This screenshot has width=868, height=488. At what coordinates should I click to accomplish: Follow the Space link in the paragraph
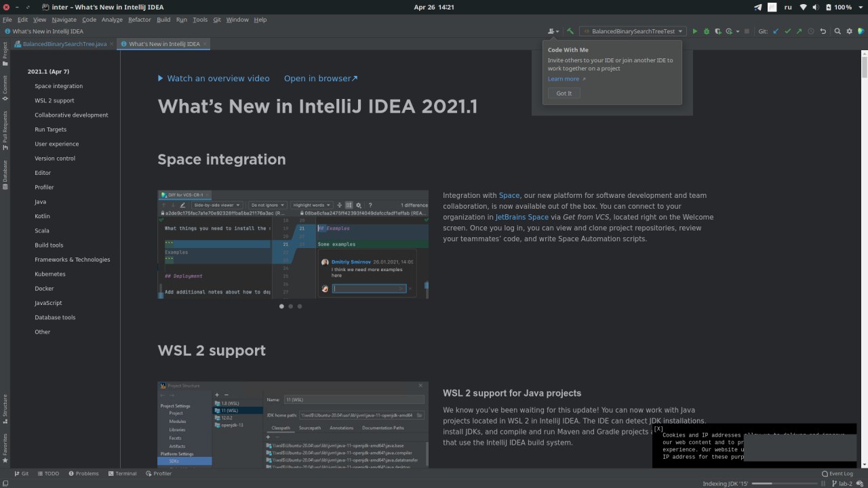509,195
